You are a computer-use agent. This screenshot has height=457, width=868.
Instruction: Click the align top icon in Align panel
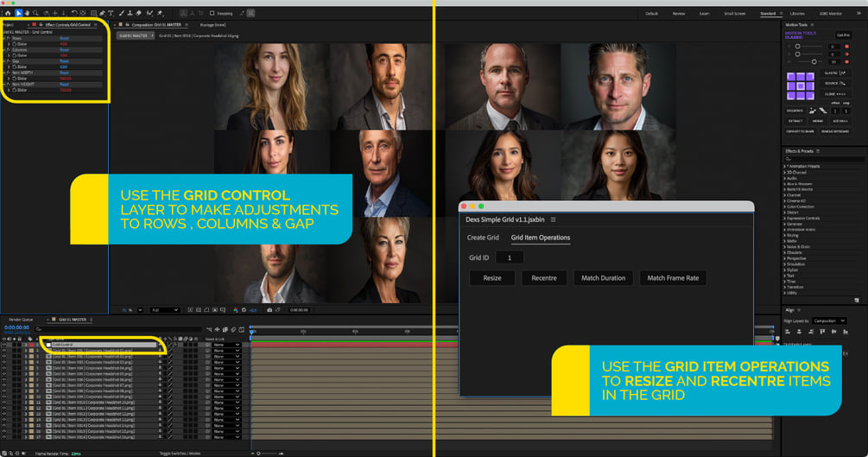pyautogui.click(x=822, y=331)
